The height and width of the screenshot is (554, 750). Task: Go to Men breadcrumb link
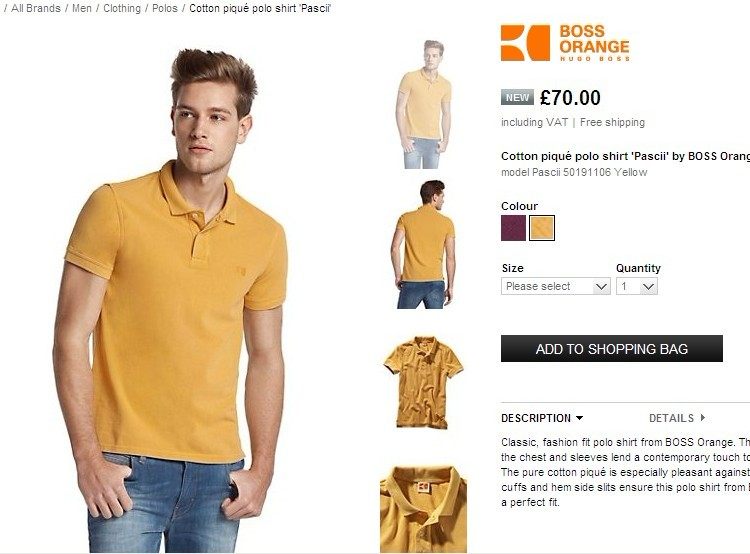coord(82,8)
